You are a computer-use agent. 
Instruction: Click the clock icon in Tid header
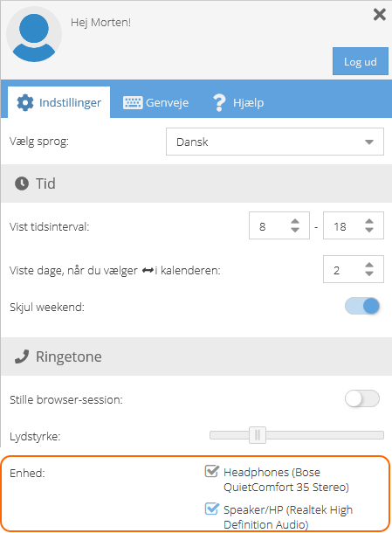click(22, 183)
